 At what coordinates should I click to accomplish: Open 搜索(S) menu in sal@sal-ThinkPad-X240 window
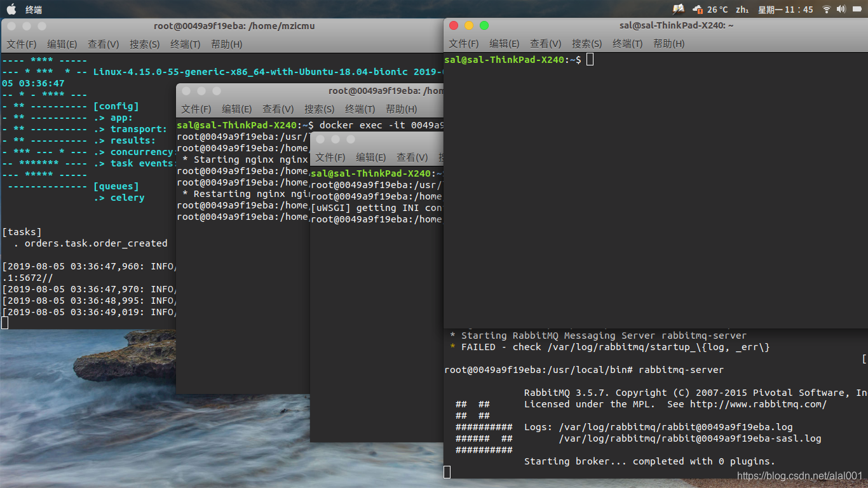coord(587,43)
